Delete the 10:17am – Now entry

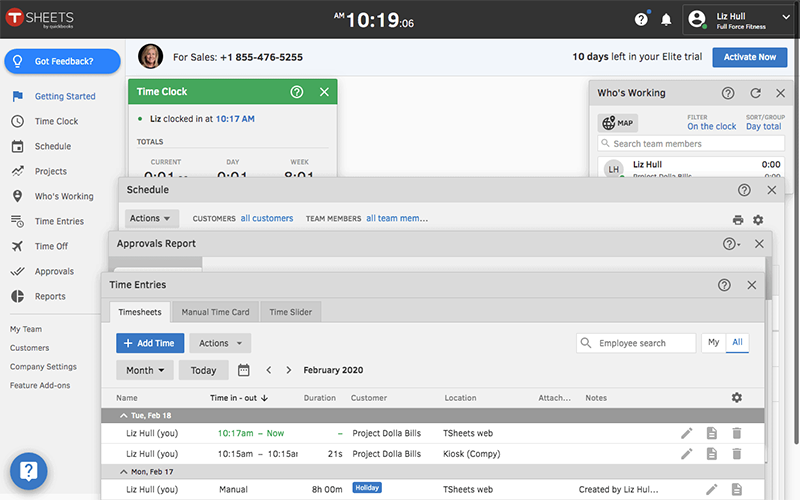[x=737, y=433]
